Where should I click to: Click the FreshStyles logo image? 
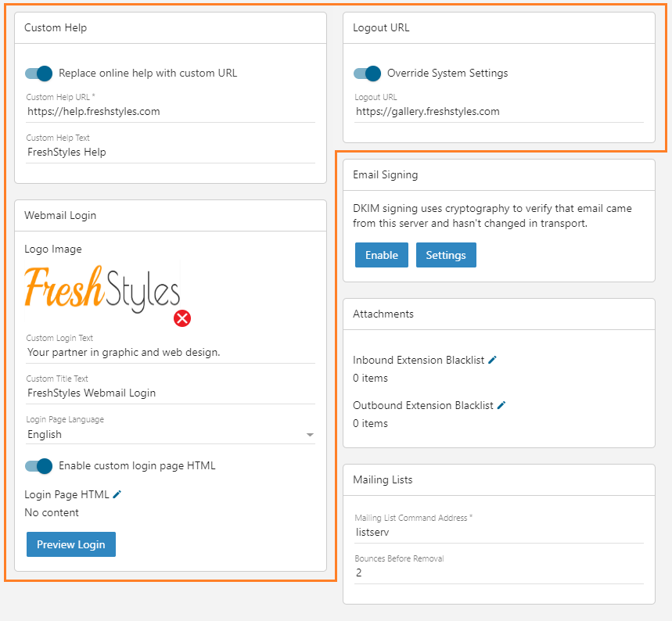[x=102, y=288]
